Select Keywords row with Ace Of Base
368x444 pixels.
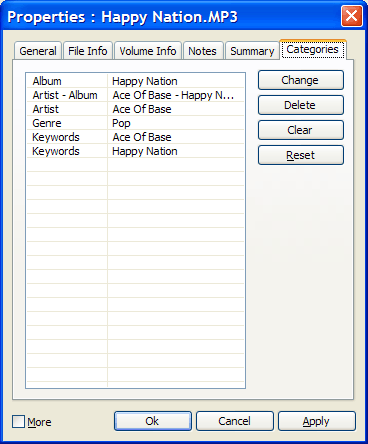135,137
